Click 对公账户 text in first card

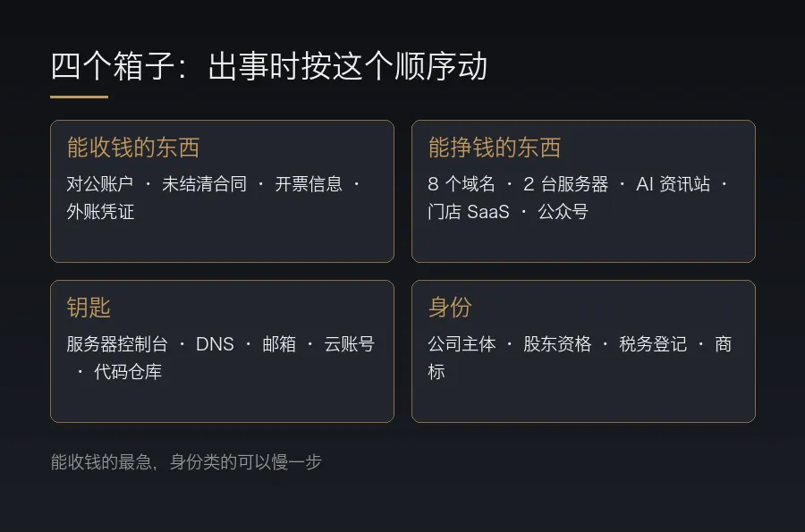click(100, 183)
